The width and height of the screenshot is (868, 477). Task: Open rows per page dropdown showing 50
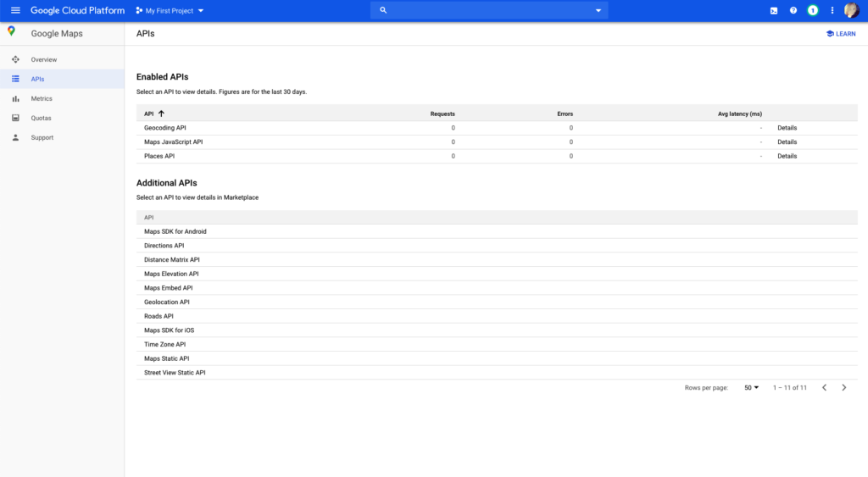click(751, 387)
